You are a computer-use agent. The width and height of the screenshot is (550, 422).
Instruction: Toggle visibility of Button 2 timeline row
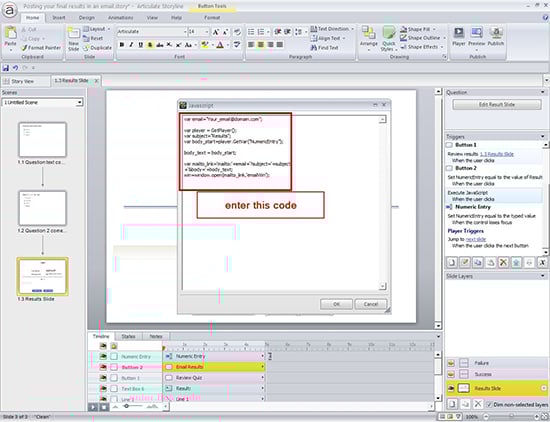point(103,367)
